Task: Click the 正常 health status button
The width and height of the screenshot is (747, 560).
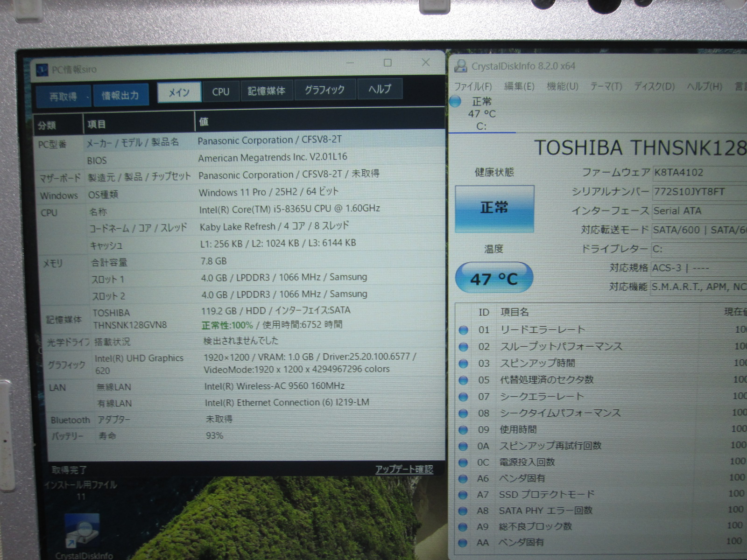Action: coord(494,208)
